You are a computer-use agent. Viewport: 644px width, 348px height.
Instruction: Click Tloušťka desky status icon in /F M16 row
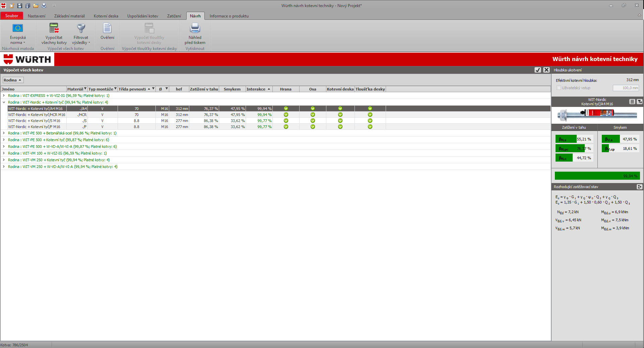[370, 127]
